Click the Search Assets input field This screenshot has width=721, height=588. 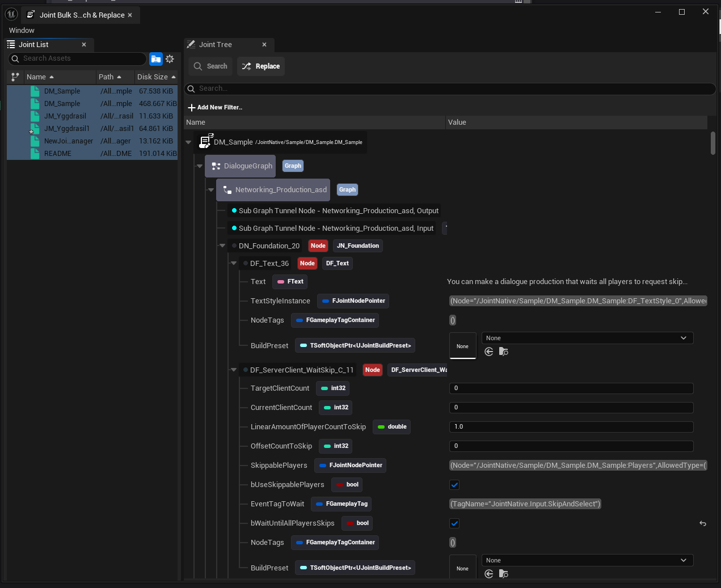pos(79,58)
